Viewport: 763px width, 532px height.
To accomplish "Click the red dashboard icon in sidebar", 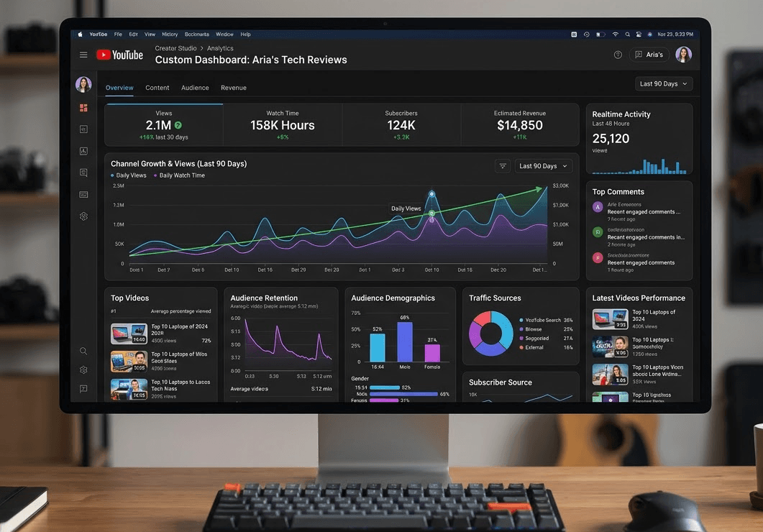I will tap(83, 108).
